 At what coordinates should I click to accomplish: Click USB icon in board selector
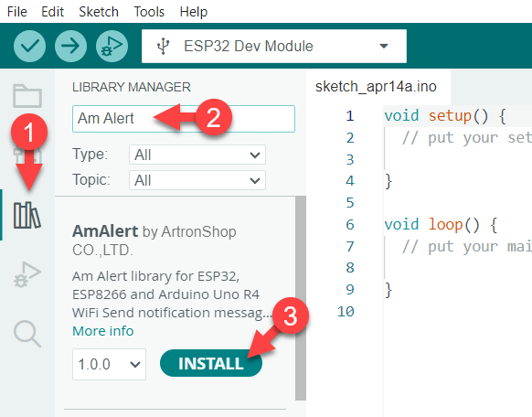pyautogui.click(x=164, y=46)
